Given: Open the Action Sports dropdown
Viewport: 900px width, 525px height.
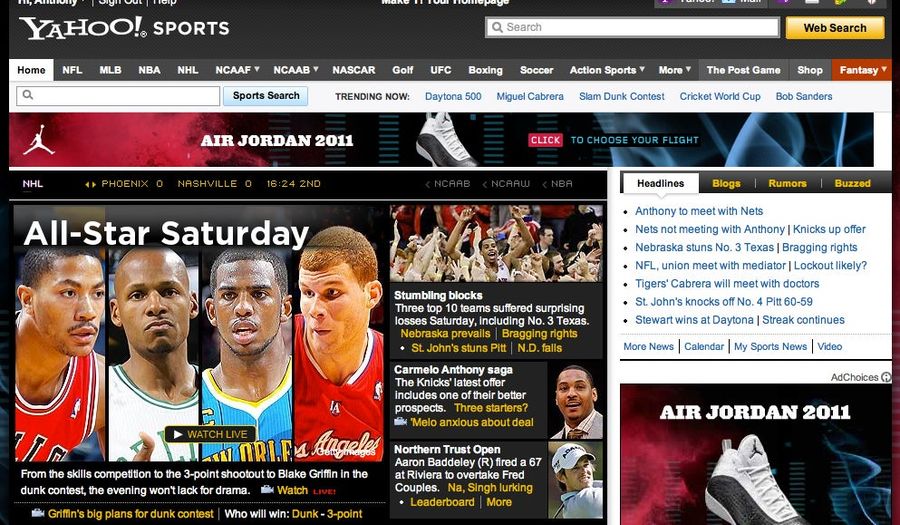Looking at the screenshot, I should 607,70.
